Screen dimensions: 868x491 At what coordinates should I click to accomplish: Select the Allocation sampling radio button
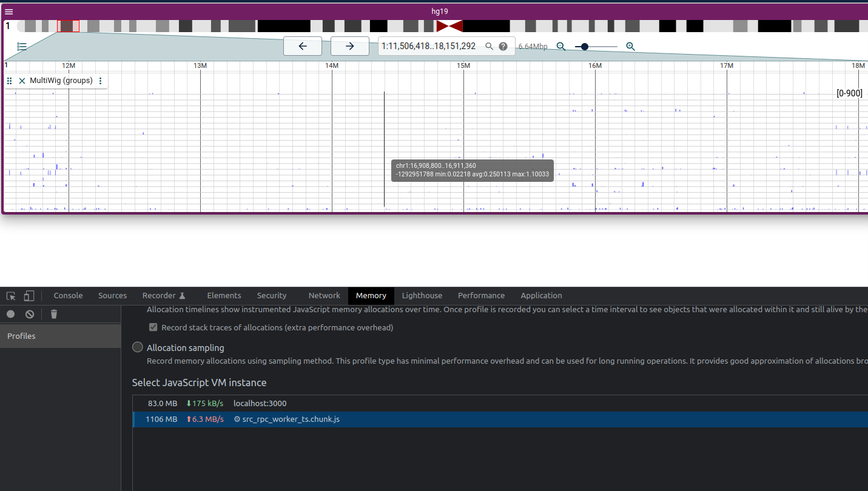(x=138, y=347)
